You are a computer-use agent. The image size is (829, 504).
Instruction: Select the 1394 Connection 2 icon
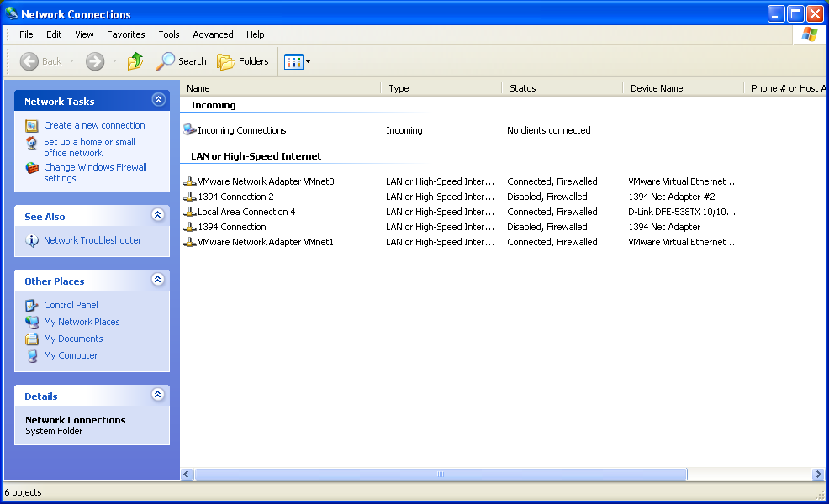pyautogui.click(x=190, y=197)
